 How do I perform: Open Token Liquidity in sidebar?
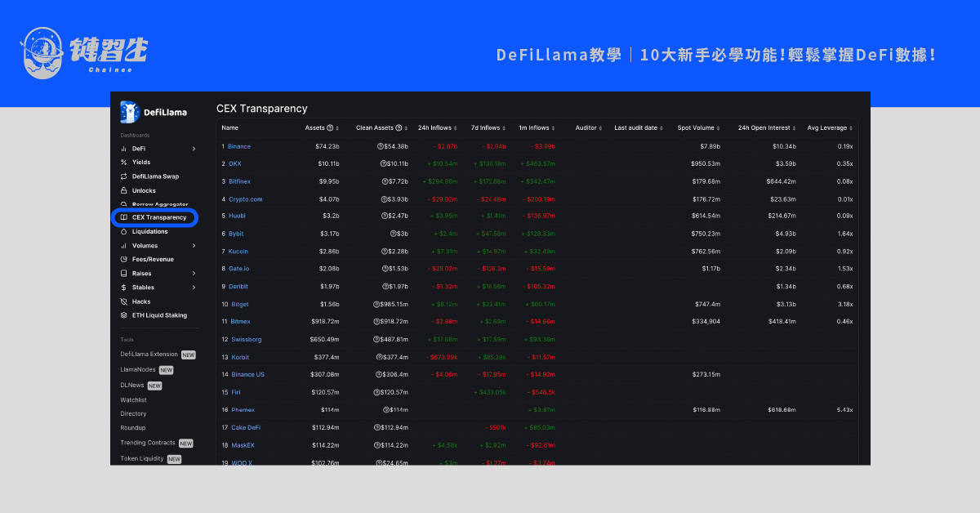pyautogui.click(x=141, y=458)
